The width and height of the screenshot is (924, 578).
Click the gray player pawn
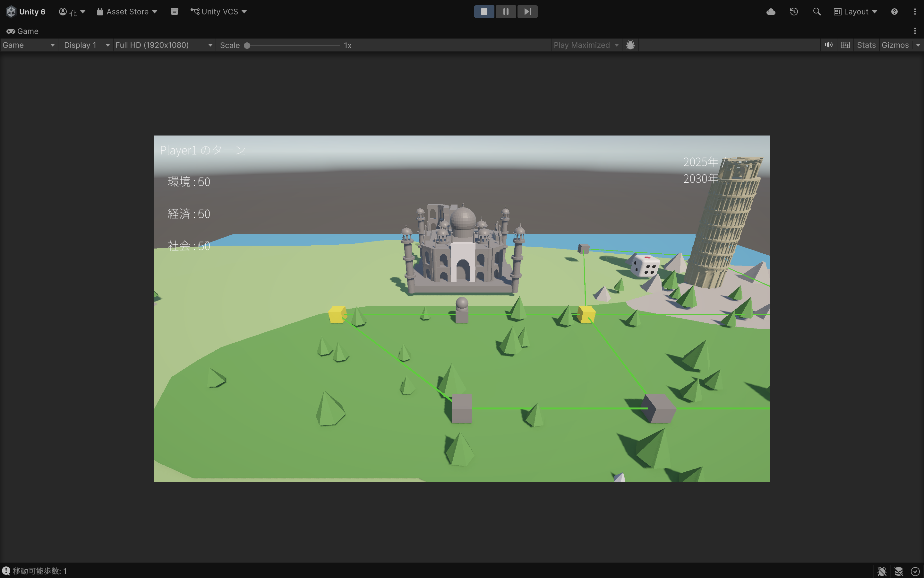click(462, 310)
